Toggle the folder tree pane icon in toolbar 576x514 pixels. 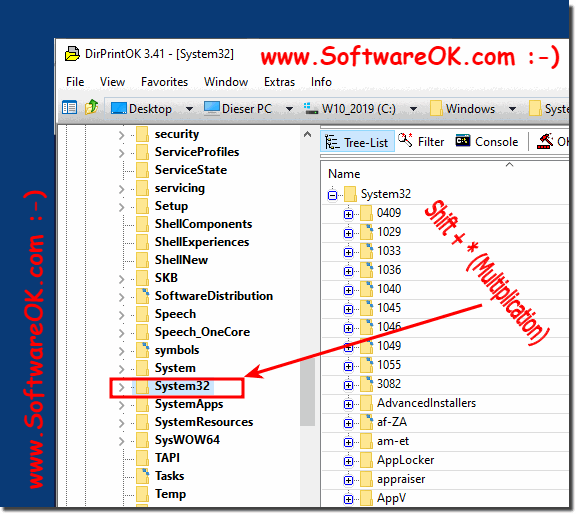tap(69, 108)
